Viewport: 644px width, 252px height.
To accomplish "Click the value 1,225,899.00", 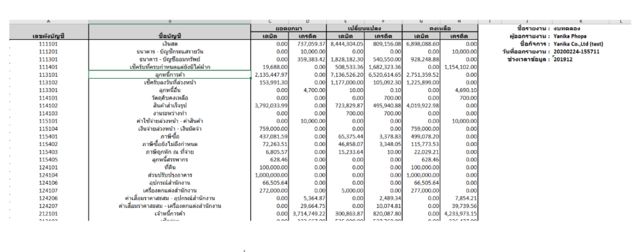I will (422, 83).
